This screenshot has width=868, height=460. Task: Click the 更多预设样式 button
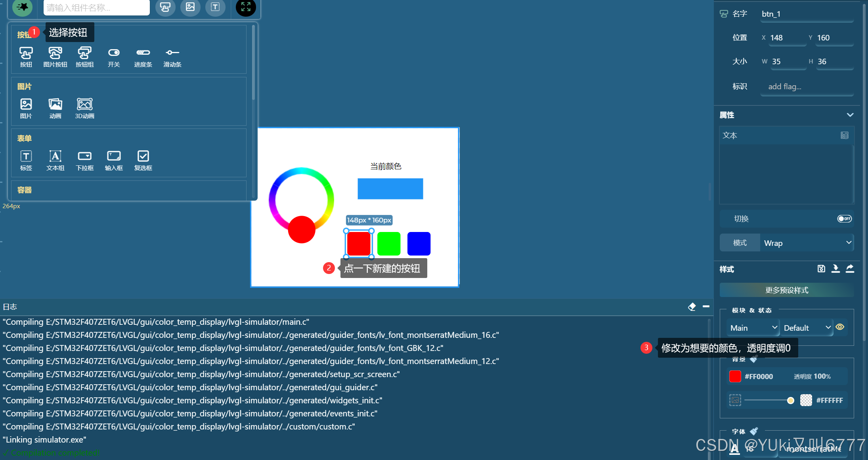pyautogui.click(x=786, y=290)
